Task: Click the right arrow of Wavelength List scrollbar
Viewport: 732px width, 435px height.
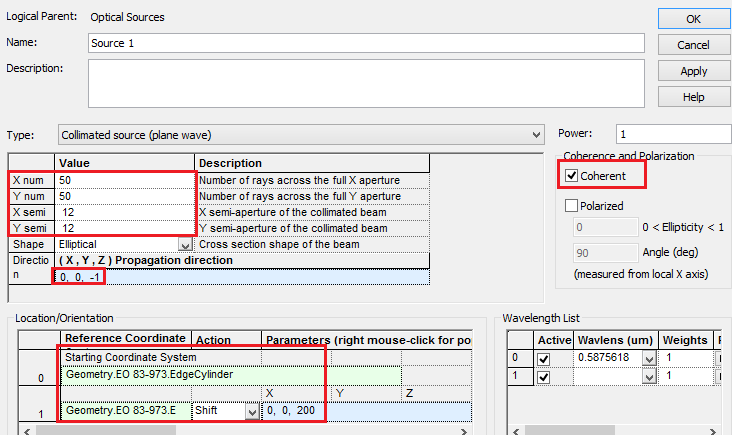Action: pos(713,431)
